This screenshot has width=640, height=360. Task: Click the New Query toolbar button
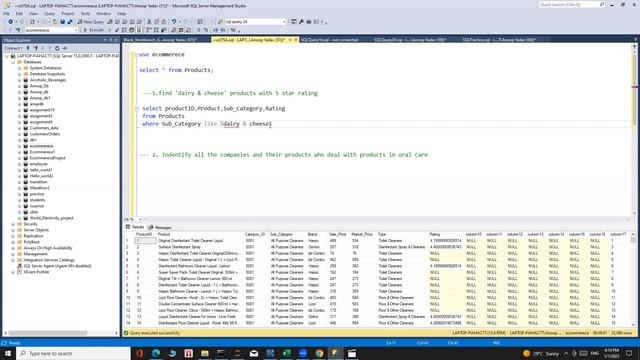coord(90,22)
